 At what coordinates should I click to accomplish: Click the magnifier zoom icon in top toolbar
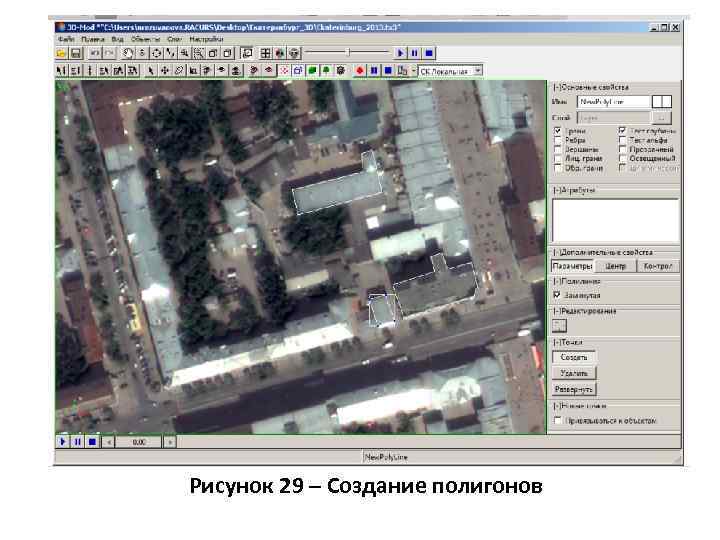click(185, 53)
